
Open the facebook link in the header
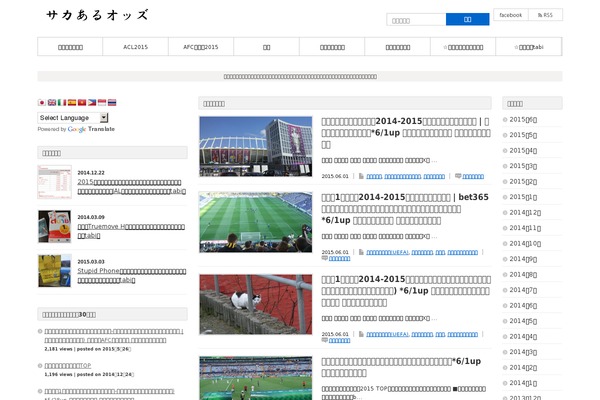click(510, 15)
